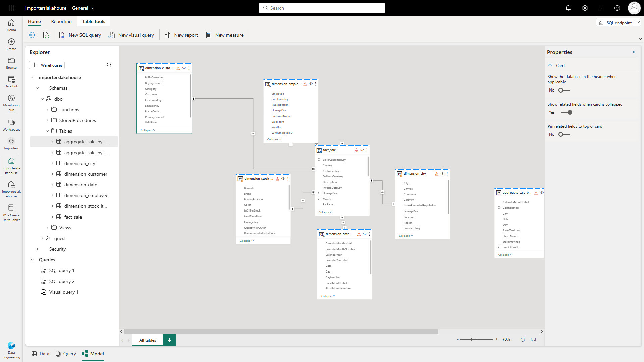Open Monitoring hub in sidebar

[x=11, y=103]
